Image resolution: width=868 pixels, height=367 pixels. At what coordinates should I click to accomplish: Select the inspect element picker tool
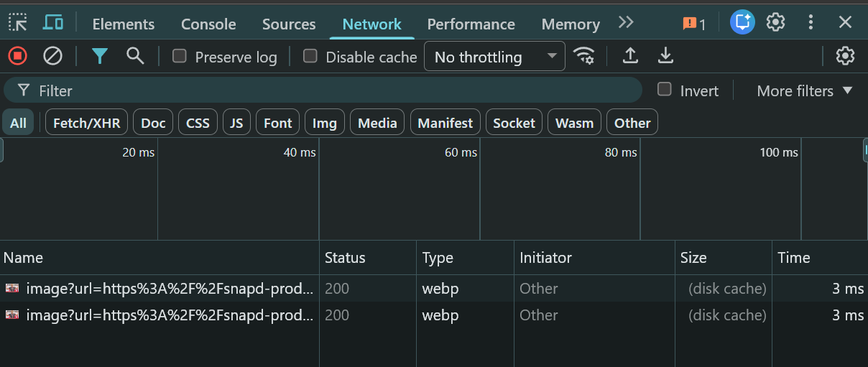coord(17,22)
